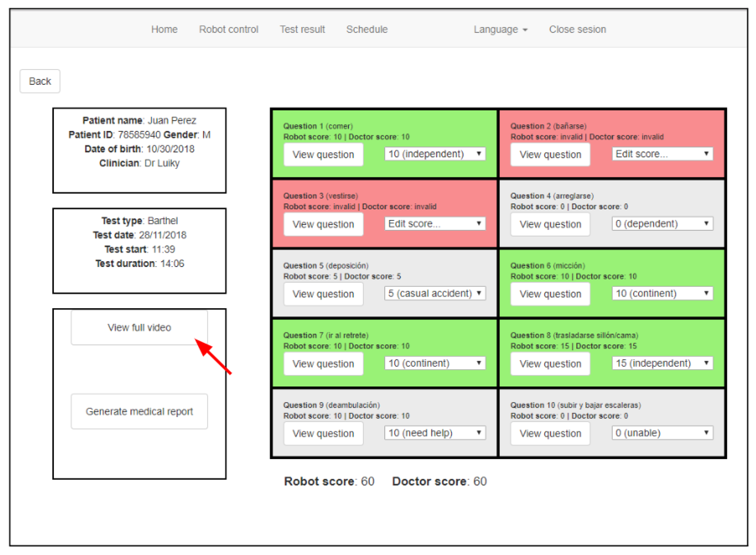Open Question 7 '10 (continent)' dropdown

pos(435,363)
